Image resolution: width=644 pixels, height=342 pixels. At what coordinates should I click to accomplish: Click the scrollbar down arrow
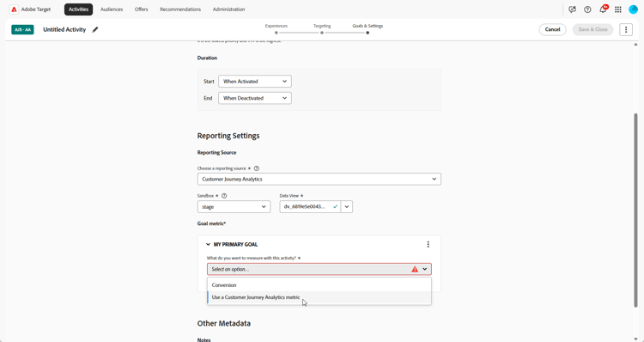tap(635, 339)
